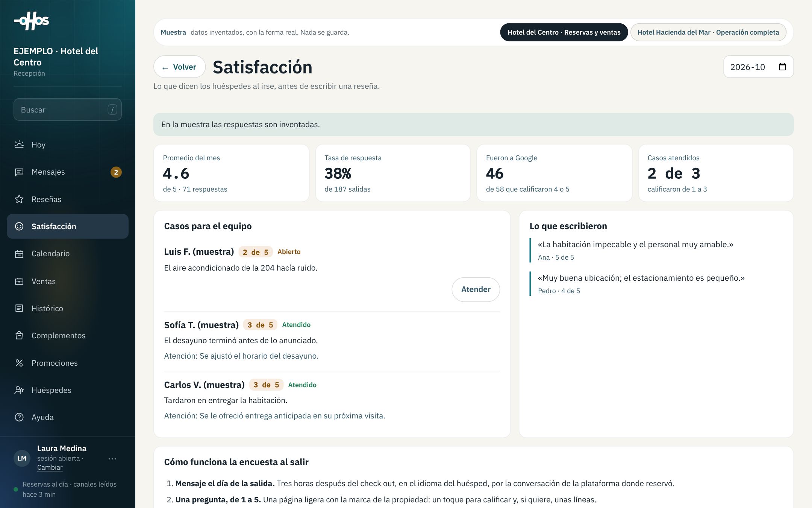Viewport: 812px width, 508px height.
Task: Click the Promociones percent icon
Action: pos(19,363)
